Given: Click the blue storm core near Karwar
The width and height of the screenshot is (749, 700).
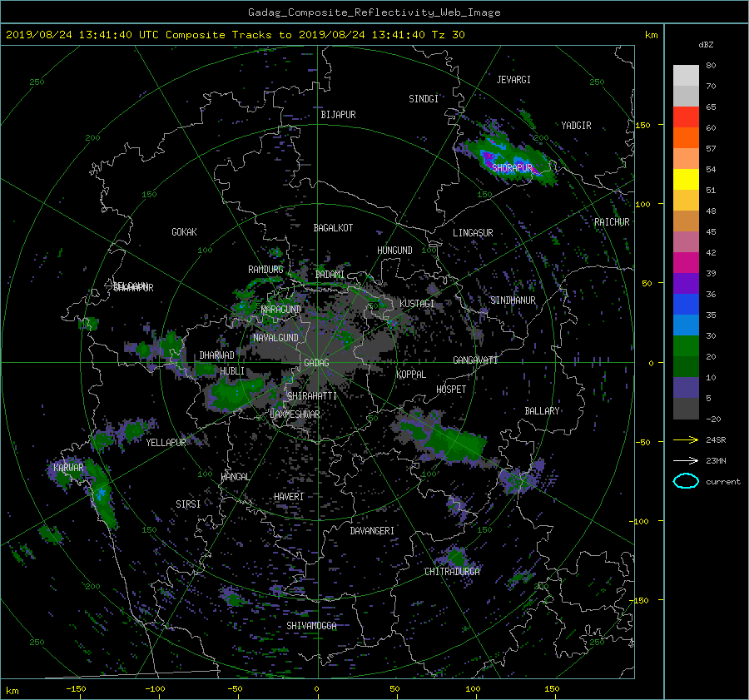Looking at the screenshot, I should pyautogui.click(x=101, y=493).
